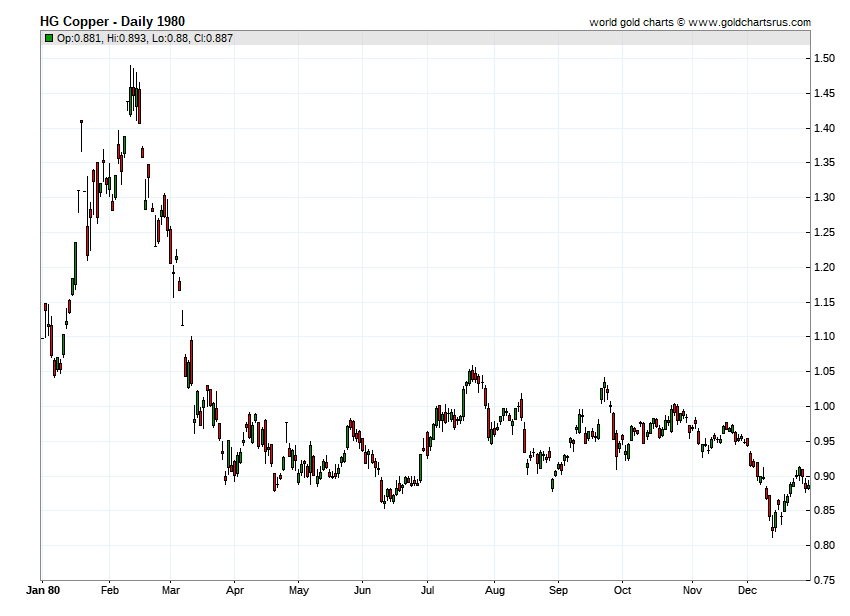Click the 0.95 price axis label
The height and width of the screenshot is (616, 850).
click(824, 441)
